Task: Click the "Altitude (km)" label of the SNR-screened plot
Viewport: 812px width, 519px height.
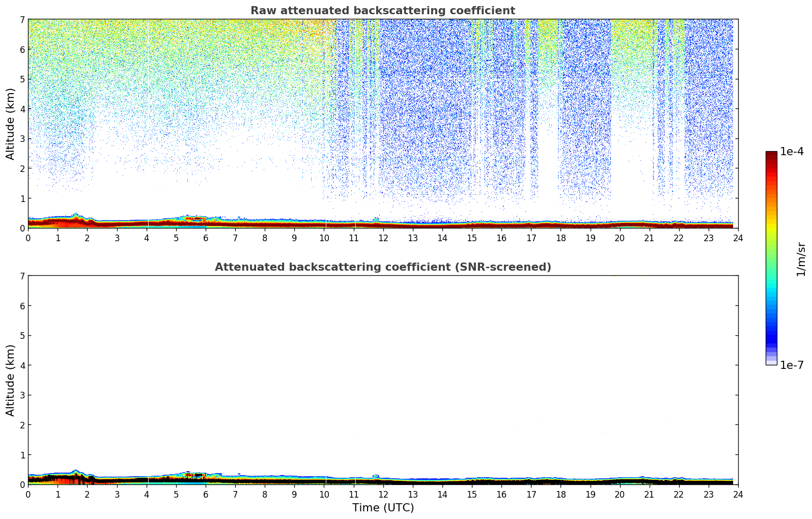Action: (11, 380)
